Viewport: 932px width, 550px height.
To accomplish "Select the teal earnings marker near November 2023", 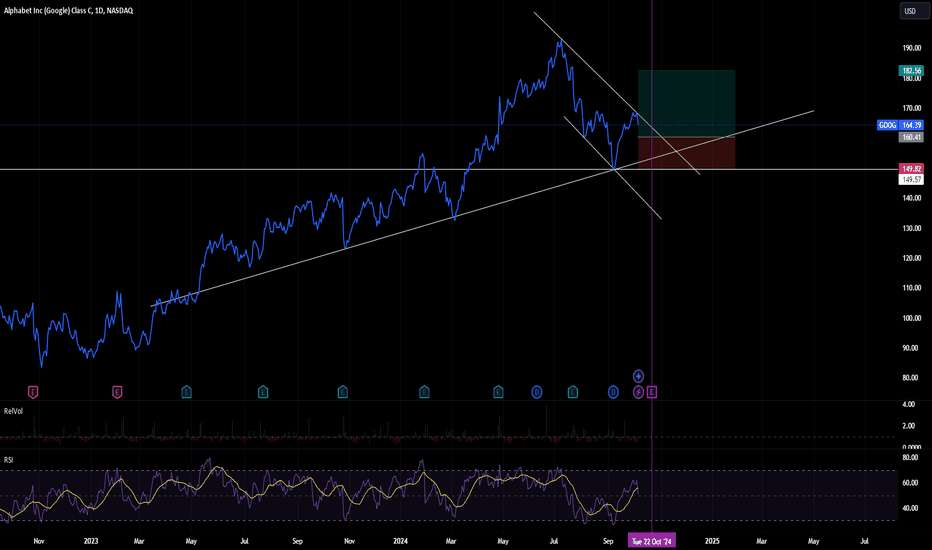I will click(343, 392).
